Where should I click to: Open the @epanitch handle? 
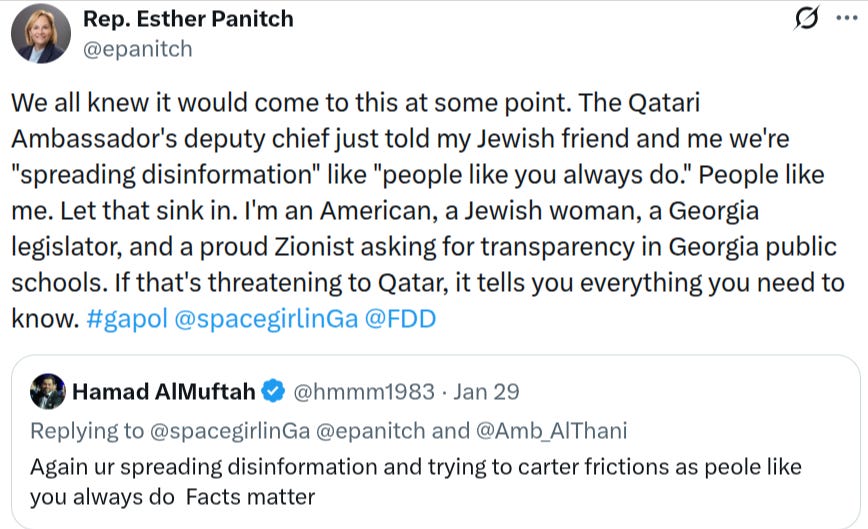click(x=138, y=49)
